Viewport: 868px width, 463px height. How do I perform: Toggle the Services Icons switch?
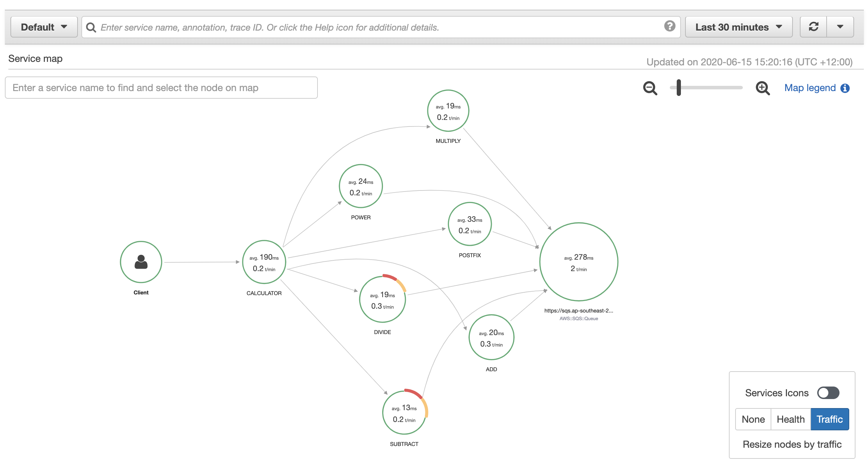828,393
